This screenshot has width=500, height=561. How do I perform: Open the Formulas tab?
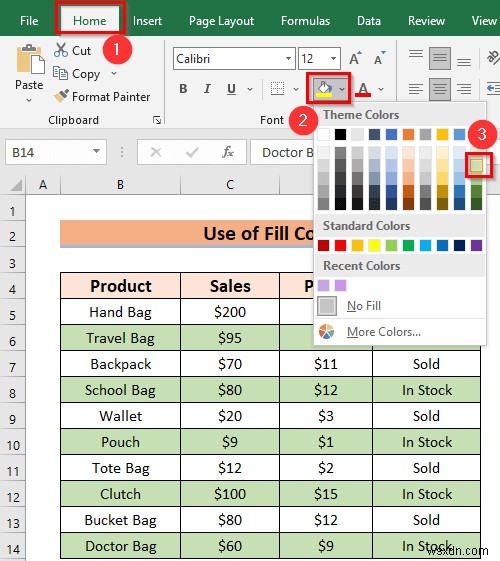click(x=305, y=21)
